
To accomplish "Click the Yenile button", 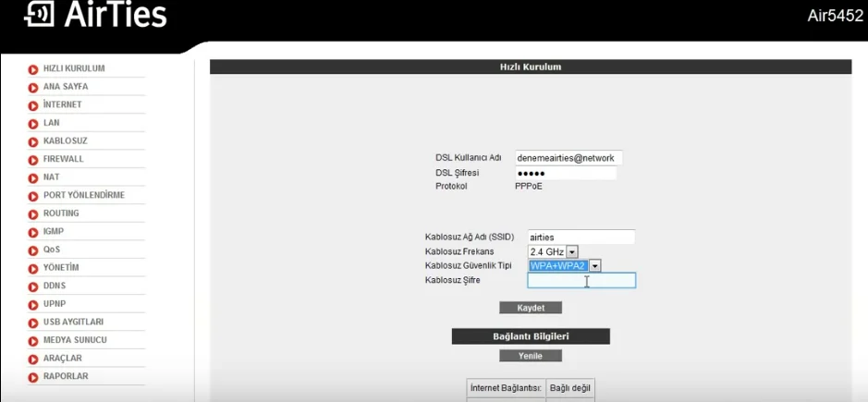I will 530,356.
